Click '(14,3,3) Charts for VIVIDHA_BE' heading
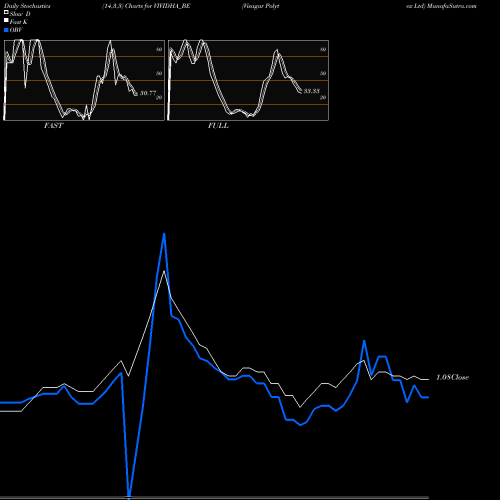Viewport: 500px width, 500px height. pos(146,6)
